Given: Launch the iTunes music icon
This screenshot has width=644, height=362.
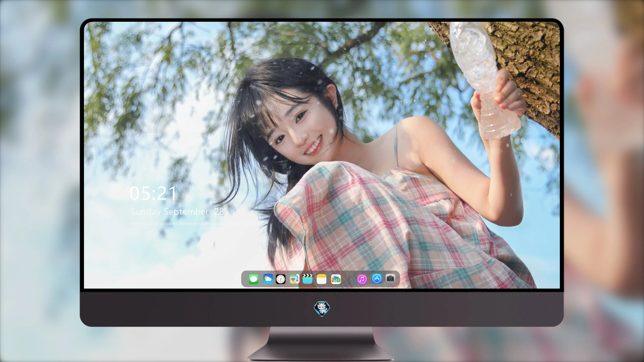Looking at the screenshot, I should [362, 279].
